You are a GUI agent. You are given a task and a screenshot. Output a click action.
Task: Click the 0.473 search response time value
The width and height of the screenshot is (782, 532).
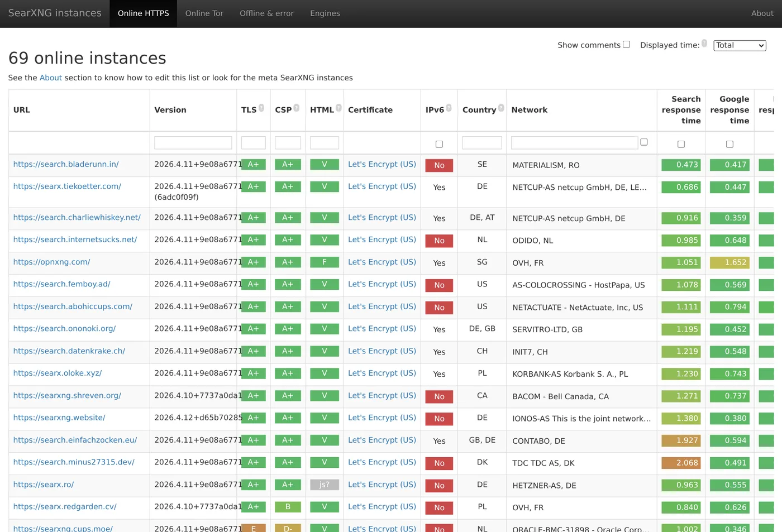pos(681,165)
